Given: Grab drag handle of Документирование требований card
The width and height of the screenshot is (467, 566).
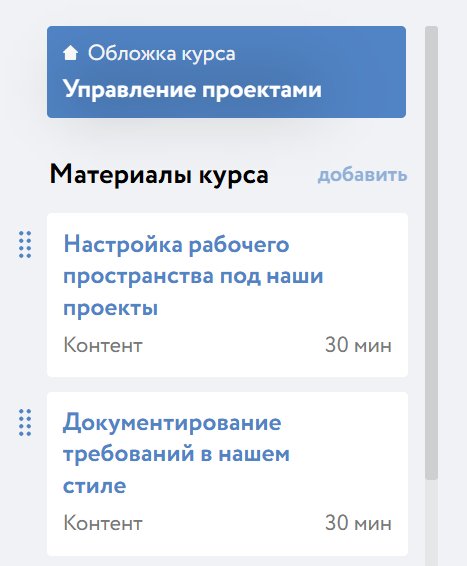Looking at the screenshot, I should pyautogui.click(x=25, y=423).
